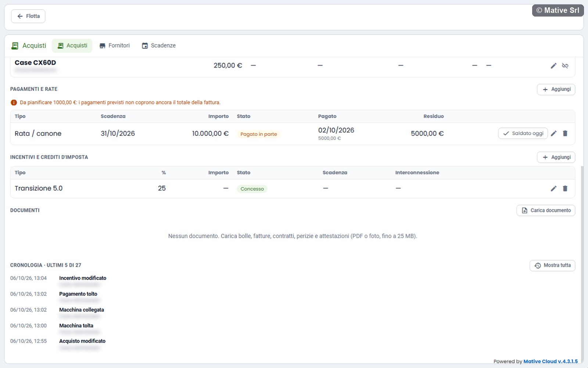
Task: Go back to Flotta
Action: 28,16
